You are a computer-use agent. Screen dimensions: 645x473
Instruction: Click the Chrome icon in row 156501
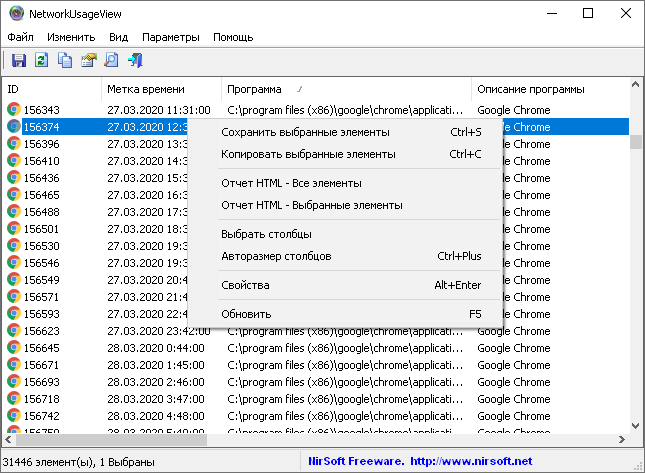(x=14, y=229)
